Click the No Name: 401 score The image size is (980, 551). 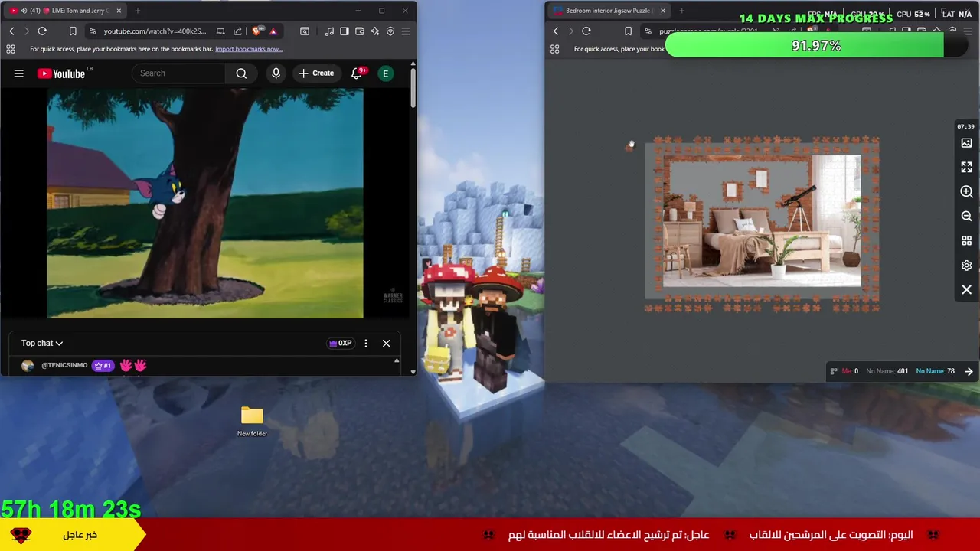point(887,371)
